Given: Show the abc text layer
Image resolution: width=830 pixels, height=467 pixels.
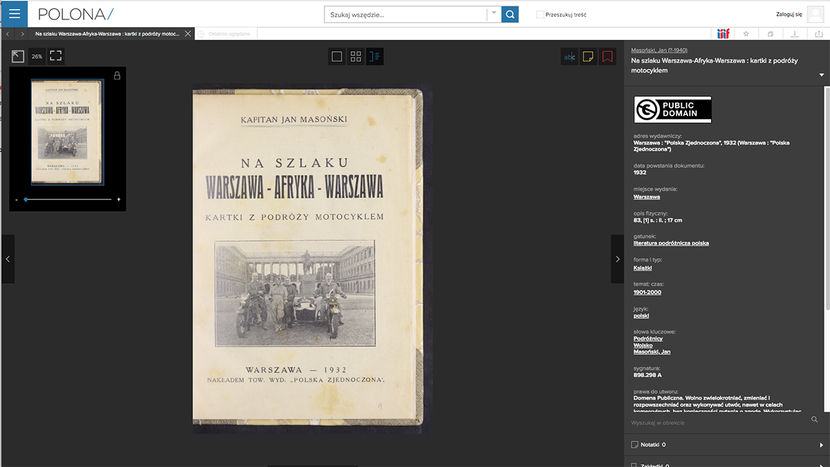Looking at the screenshot, I should (570, 56).
